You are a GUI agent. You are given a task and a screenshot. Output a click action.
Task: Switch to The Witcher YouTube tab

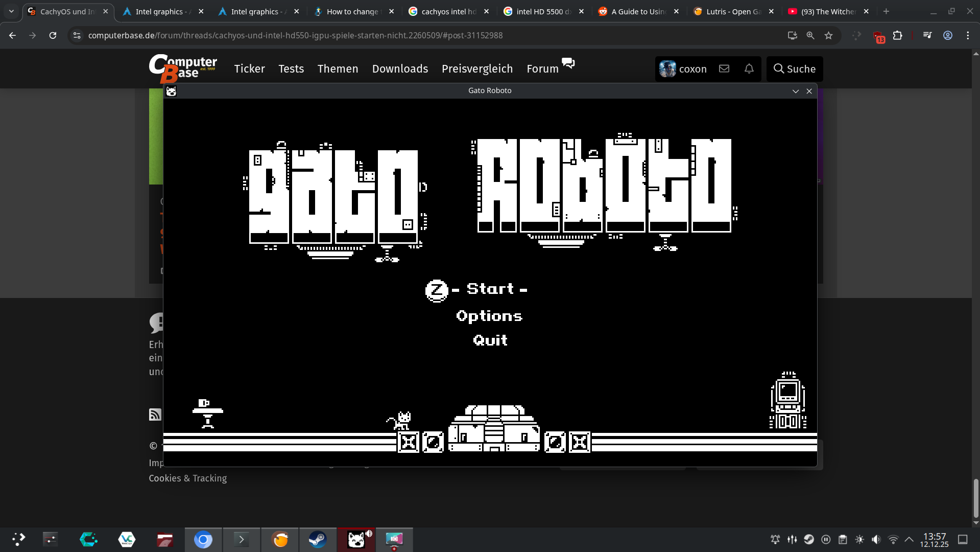(x=829, y=11)
